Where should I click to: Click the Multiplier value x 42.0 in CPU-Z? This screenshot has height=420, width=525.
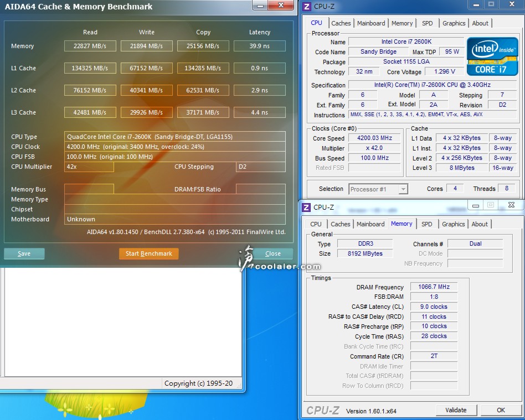tap(374, 148)
